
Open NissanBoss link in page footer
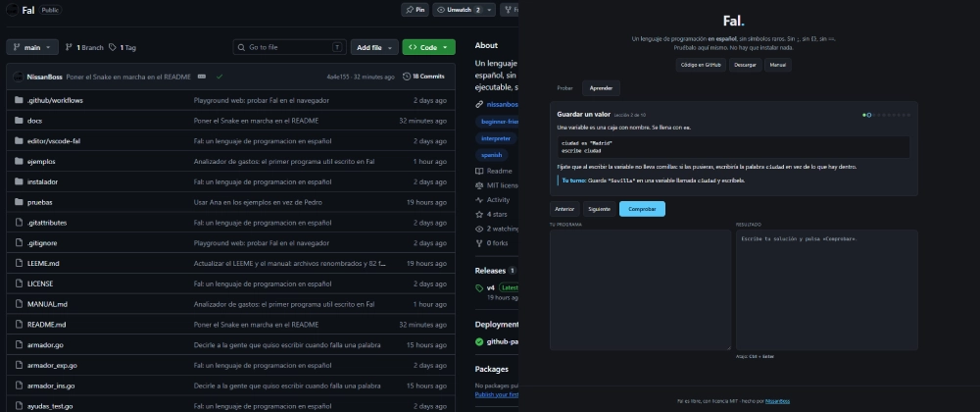[x=777, y=401]
